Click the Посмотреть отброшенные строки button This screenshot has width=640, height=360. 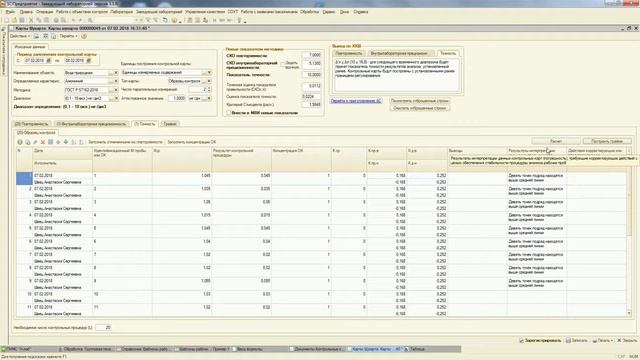(x=420, y=101)
